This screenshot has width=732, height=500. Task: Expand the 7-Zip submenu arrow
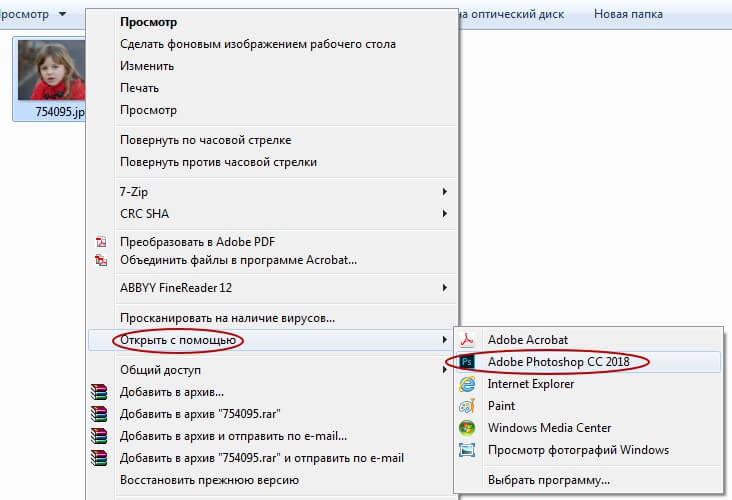444,191
